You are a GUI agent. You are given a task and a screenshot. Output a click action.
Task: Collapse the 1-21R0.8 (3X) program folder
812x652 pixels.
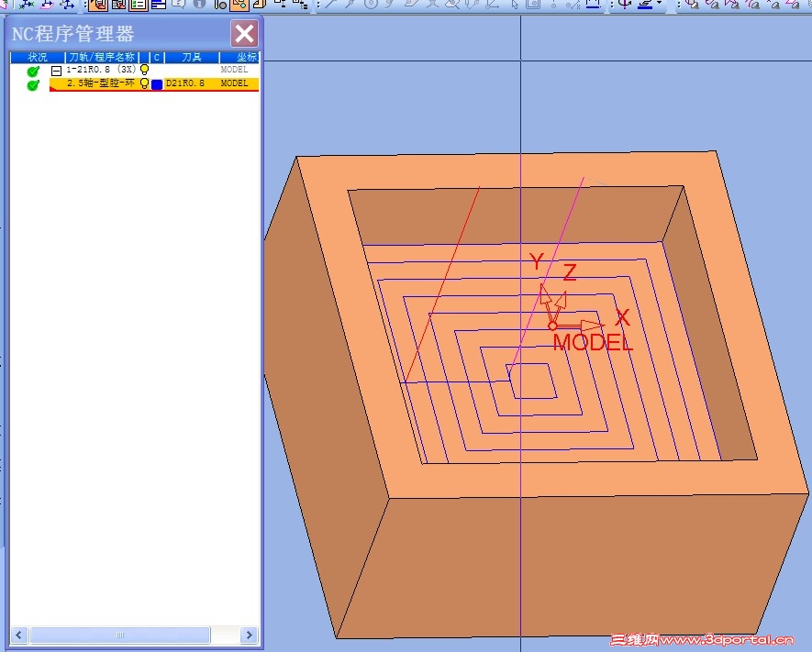coord(57,71)
